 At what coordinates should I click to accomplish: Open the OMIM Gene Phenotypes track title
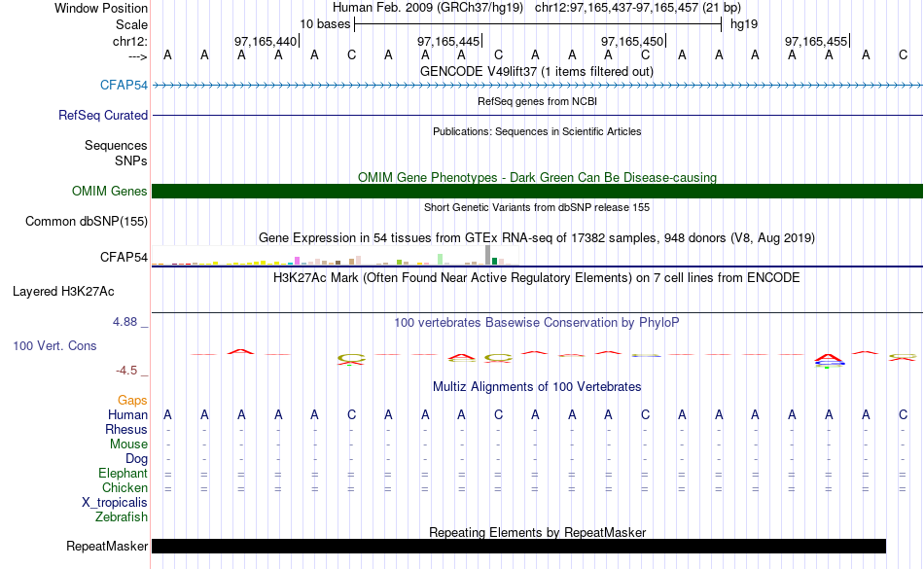[537, 177]
